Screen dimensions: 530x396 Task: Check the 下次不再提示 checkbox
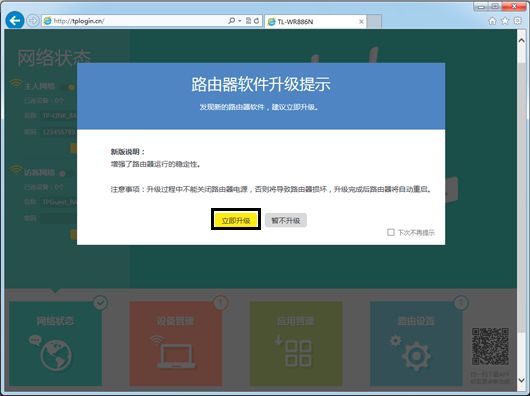click(x=390, y=232)
